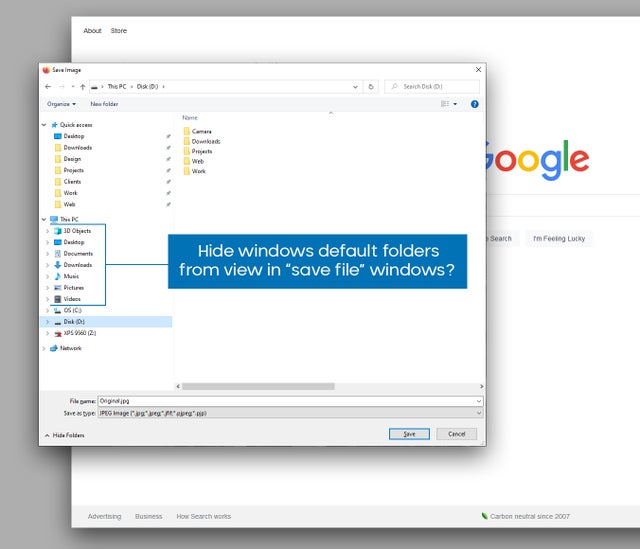Select Web in Quick access

coord(69,204)
